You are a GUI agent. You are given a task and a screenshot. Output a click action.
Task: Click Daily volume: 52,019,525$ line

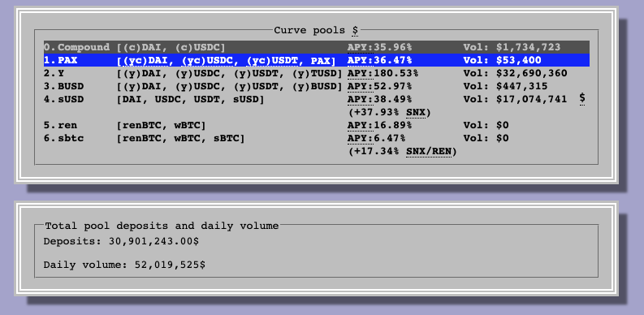pos(124,265)
